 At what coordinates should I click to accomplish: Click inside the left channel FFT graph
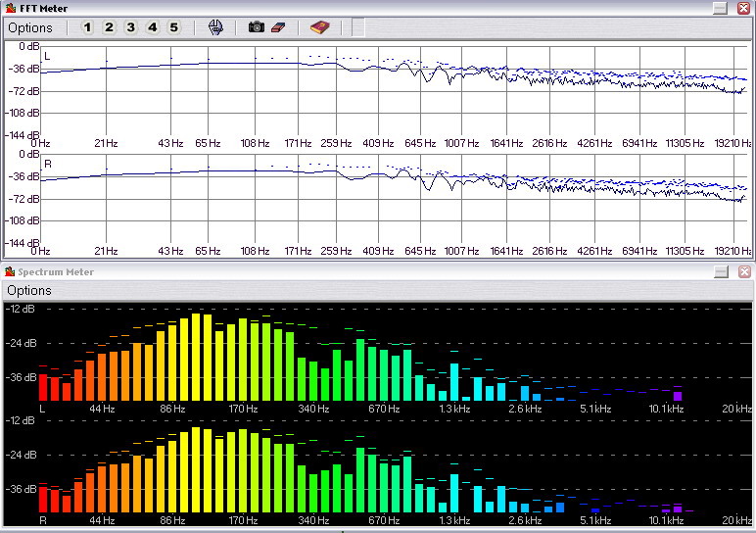(392, 98)
